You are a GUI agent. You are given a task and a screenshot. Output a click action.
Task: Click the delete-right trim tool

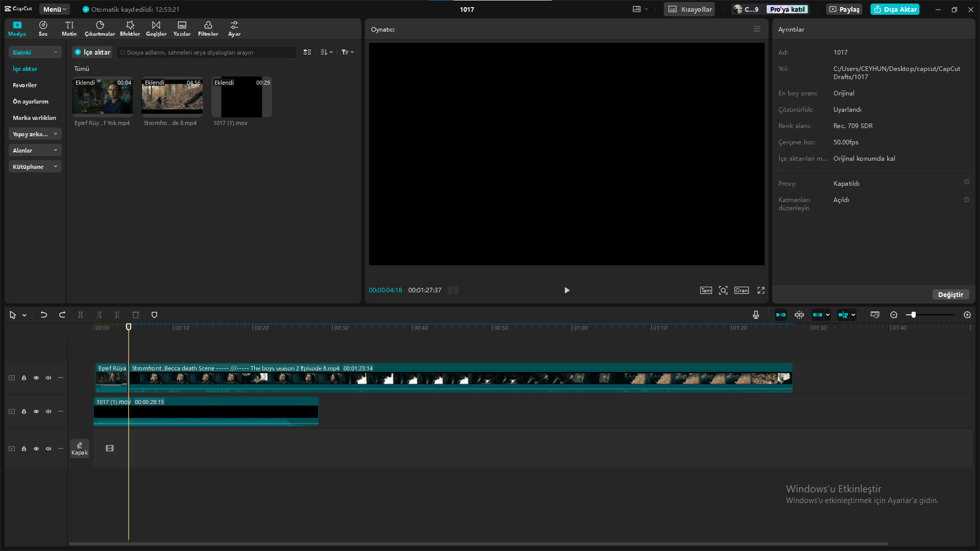click(x=117, y=315)
